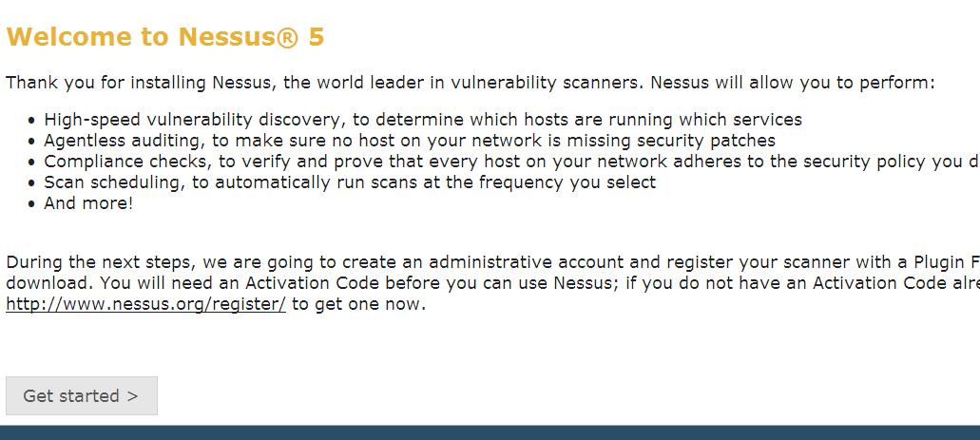Screen dimensions: 980x440
Task: Select the Compliance checks bullet text
Action: (504, 162)
